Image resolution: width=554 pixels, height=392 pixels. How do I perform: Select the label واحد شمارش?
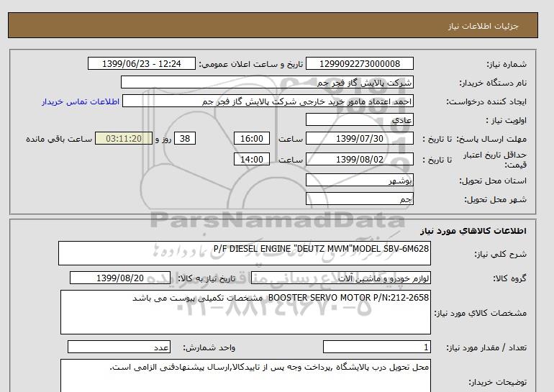click(209, 348)
